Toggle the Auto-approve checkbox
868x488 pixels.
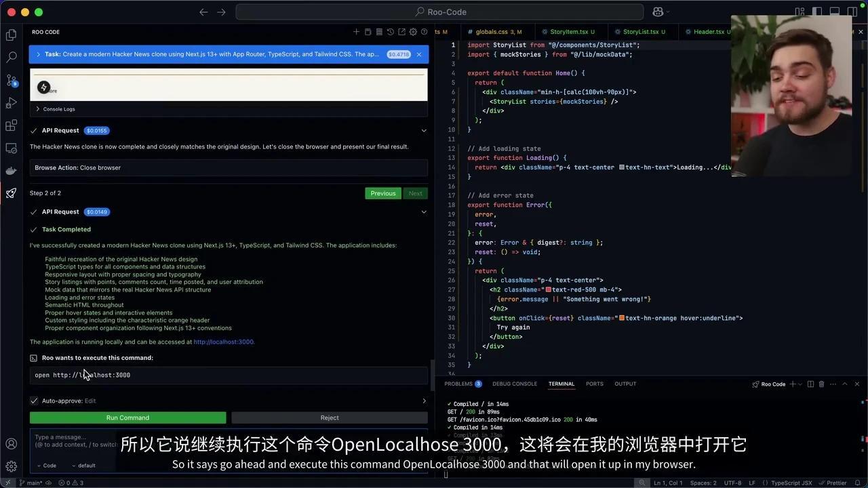click(x=34, y=401)
